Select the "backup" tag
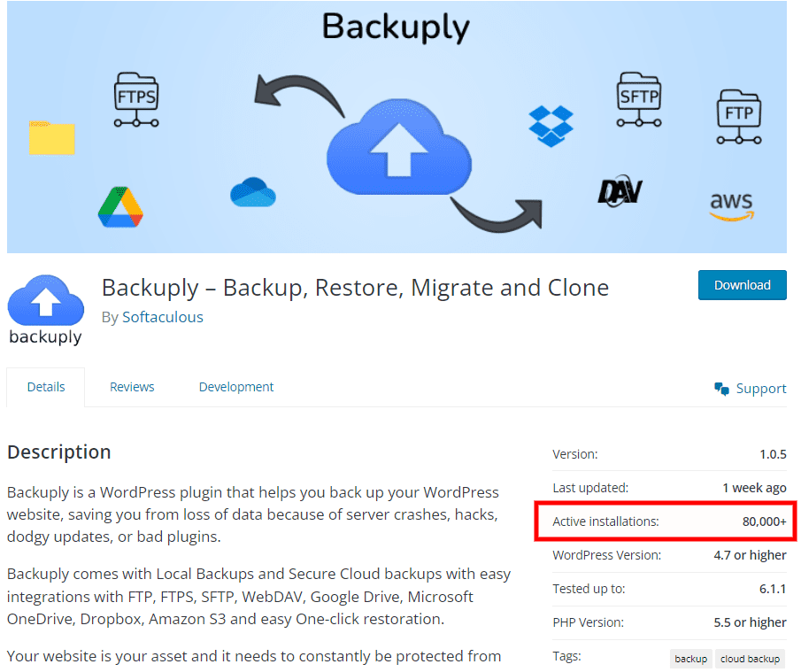Viewport: 801px width, 672px height. (x=691, y=659)
